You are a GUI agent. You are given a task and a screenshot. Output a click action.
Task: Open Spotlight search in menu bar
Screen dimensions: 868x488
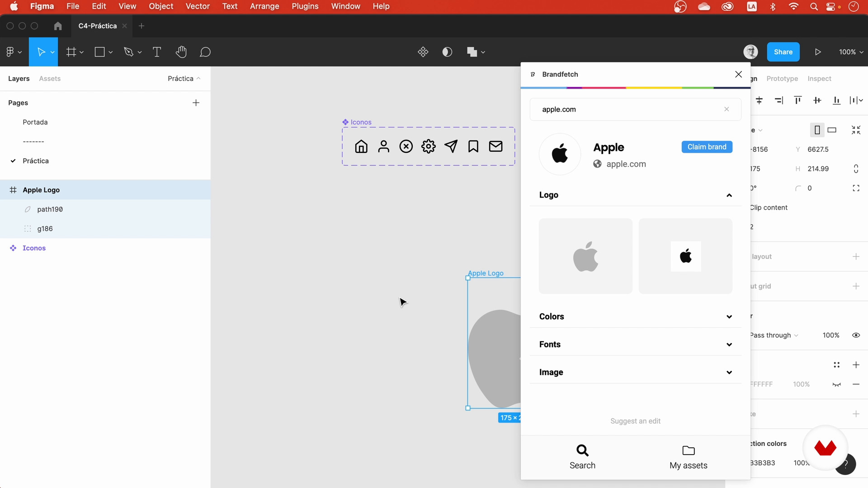(x=814, y=6)
